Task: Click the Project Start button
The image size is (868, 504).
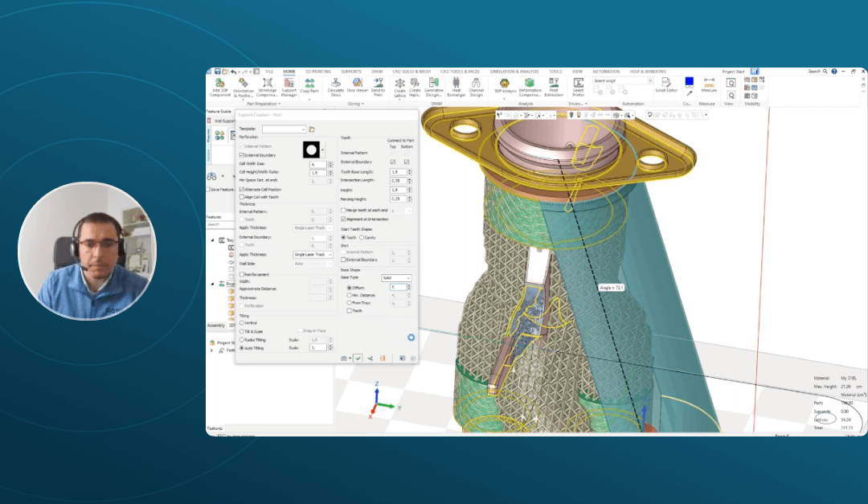Action: pos(732,72)
